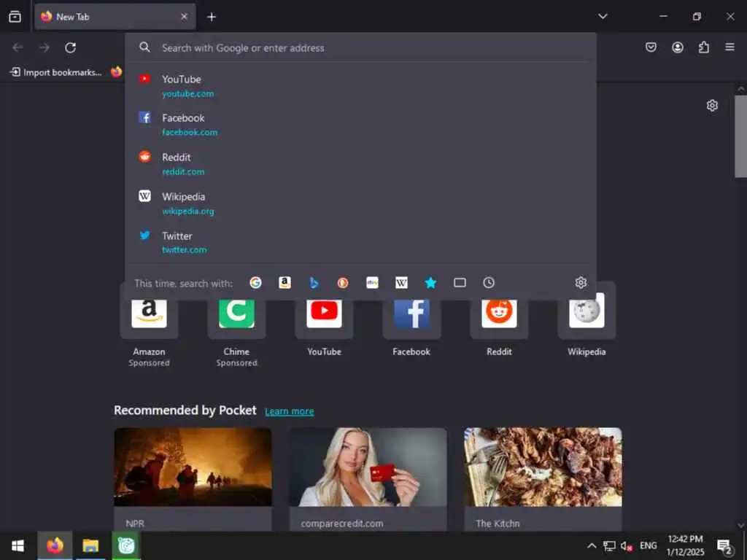The image size is (747, 560).
Task: Search this time with Amazon icon
Action: [x=285, y=283]
